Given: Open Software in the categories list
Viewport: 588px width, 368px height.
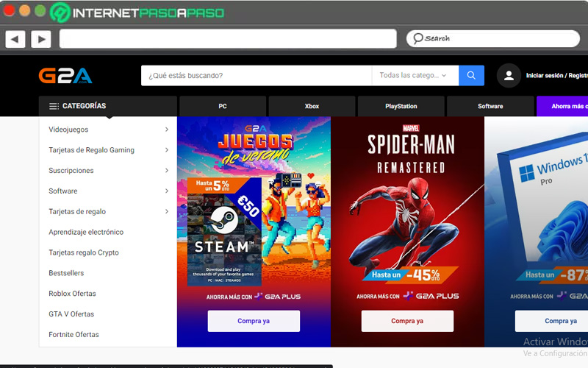Looking at the screenshot, I should 63,191.
